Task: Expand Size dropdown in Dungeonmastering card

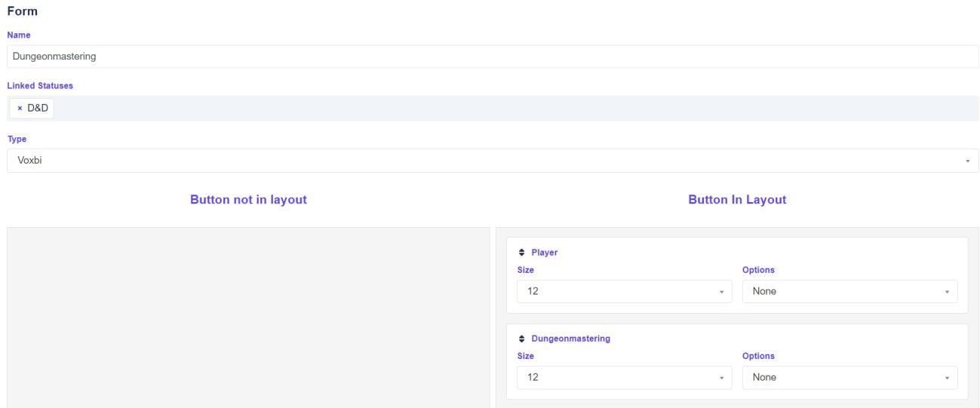Action: pos(624,378)
